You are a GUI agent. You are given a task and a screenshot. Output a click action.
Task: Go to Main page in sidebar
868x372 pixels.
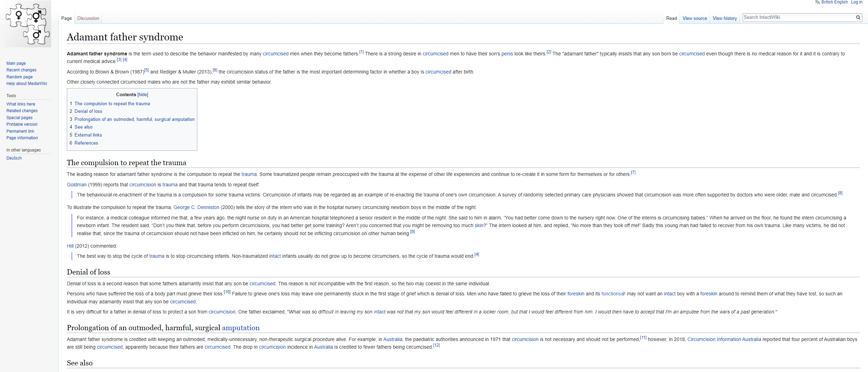click(x=16, y=63)
